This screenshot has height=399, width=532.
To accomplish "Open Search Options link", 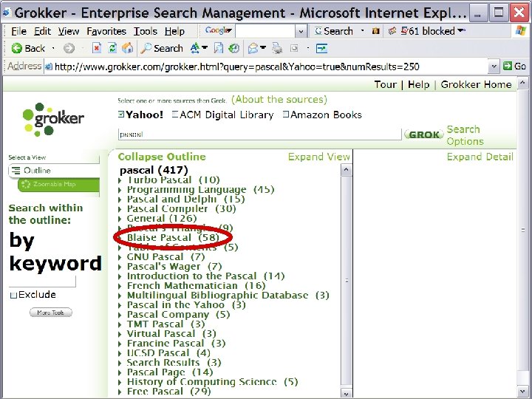I will pyautogui.click(x=465, y=135).
